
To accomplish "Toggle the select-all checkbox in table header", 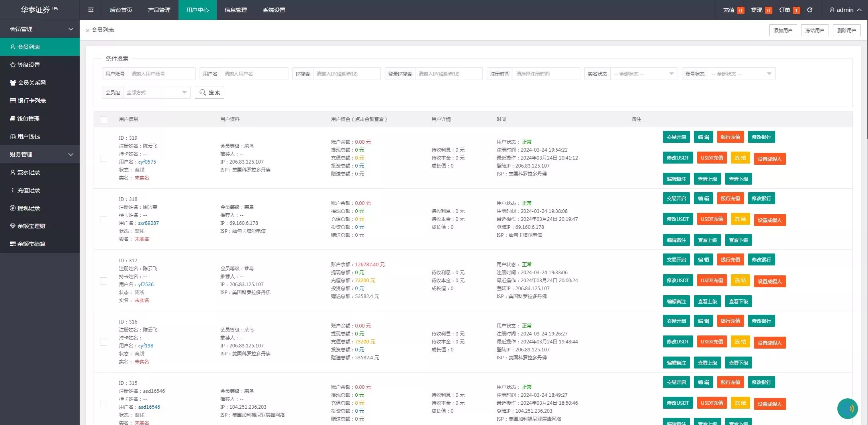I will coord(104,119).
